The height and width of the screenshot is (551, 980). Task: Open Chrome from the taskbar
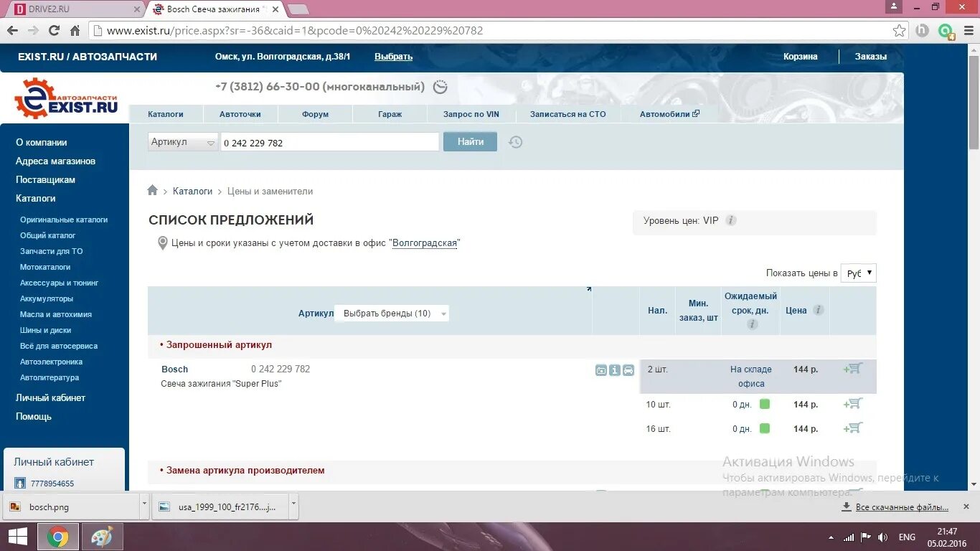[x=58, y=537]
